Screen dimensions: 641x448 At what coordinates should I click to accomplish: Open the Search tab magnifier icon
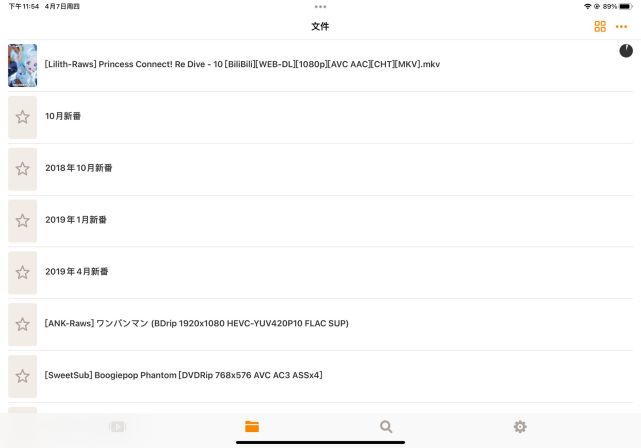point(386,426)
